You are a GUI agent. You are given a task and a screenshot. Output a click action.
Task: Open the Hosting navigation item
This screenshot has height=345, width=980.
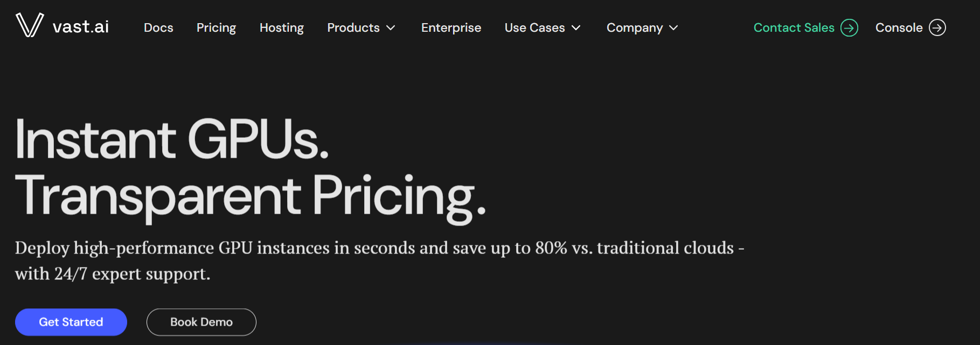click(x=281, y=27)
